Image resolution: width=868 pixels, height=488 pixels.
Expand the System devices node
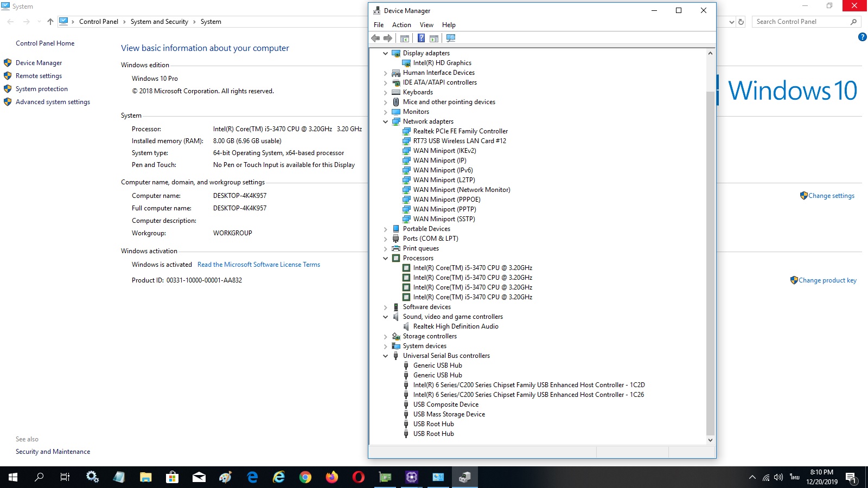pyautogui.click(x=386, y=346)
